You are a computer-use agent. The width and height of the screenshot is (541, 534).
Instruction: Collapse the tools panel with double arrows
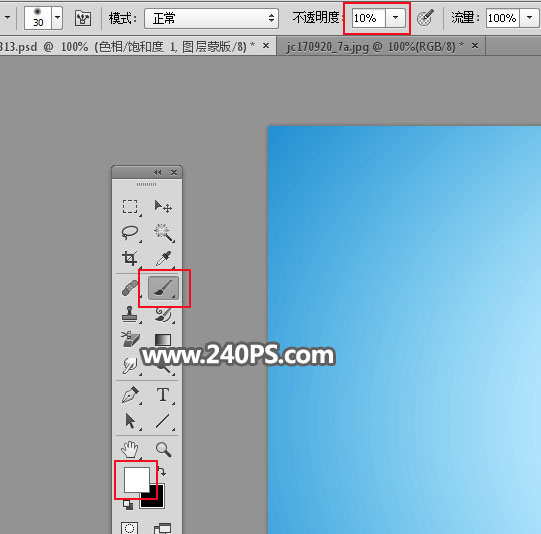158,172
